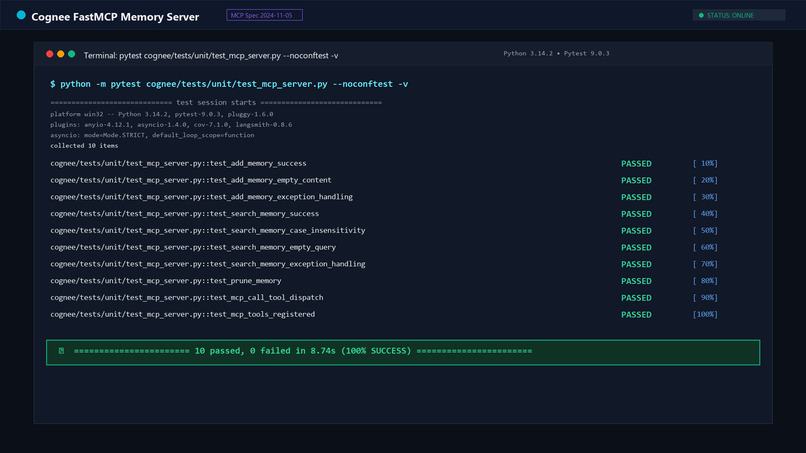Click the [ 60%] progress value
The image size is (806, 453).
click(x=705, y=247)
